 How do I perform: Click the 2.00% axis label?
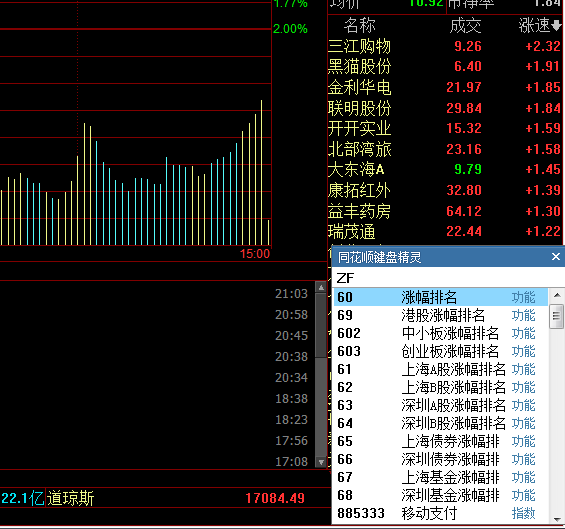click(290, 29)
